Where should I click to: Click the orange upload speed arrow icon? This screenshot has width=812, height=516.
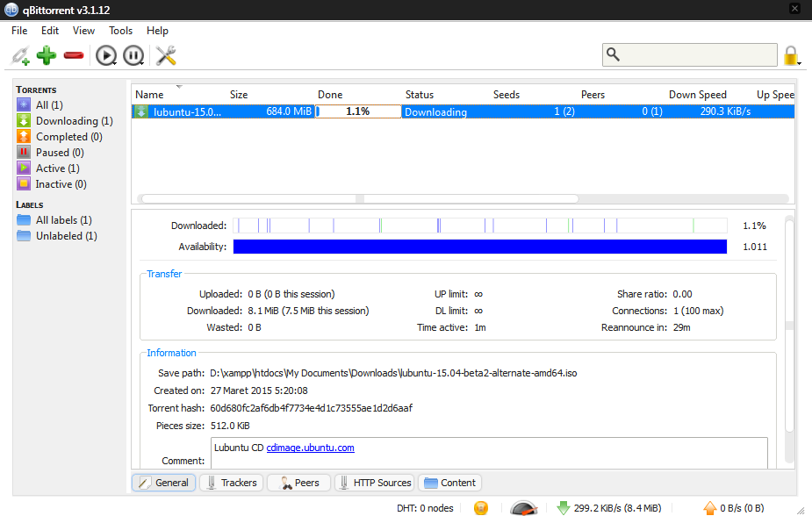click(x=710, y=508)
